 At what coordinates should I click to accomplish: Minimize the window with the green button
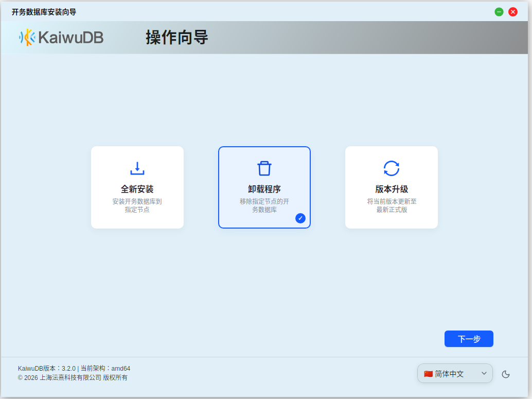coord(499,12)
